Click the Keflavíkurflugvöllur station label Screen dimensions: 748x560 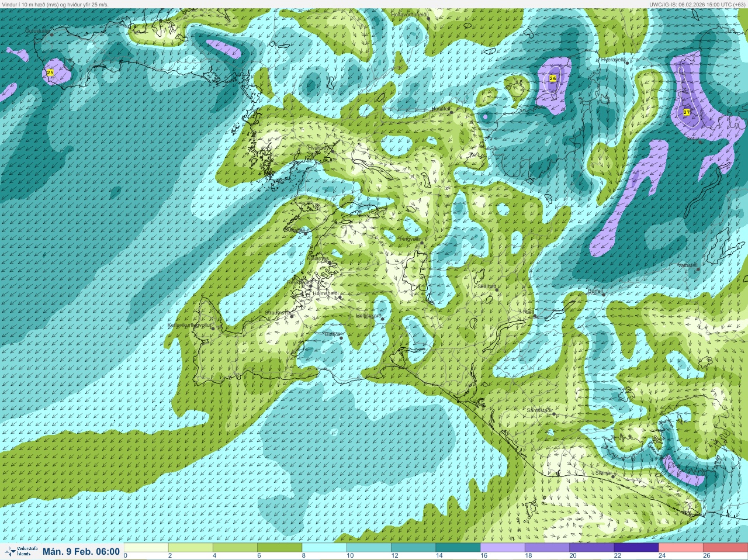click(x=189, y=324)
